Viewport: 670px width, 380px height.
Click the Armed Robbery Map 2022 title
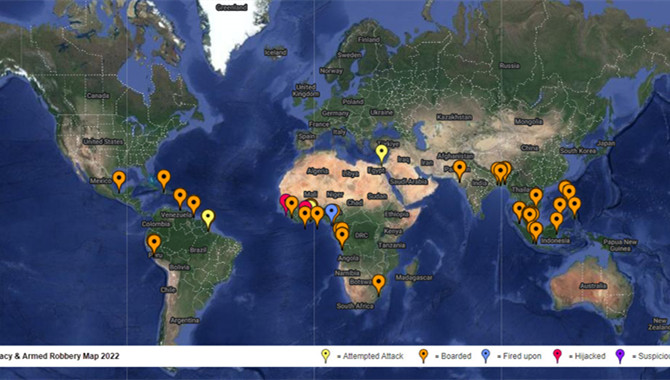pos(71,356)
